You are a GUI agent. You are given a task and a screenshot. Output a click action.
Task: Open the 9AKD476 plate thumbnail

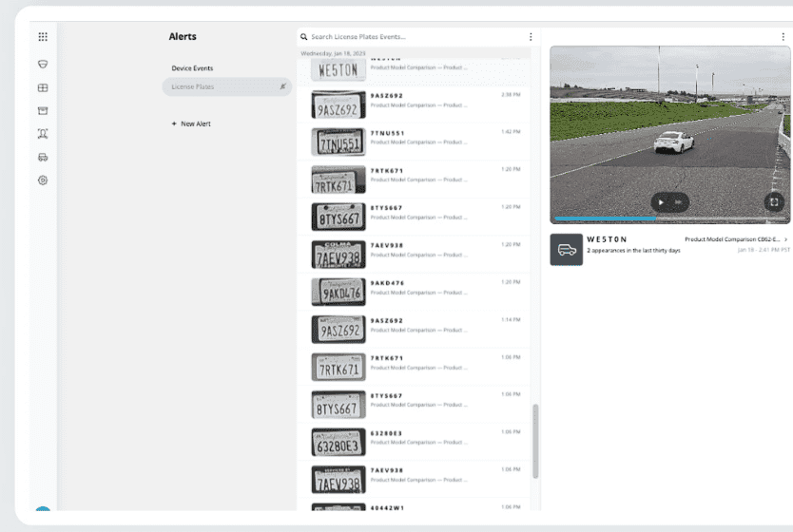[338, 292]
